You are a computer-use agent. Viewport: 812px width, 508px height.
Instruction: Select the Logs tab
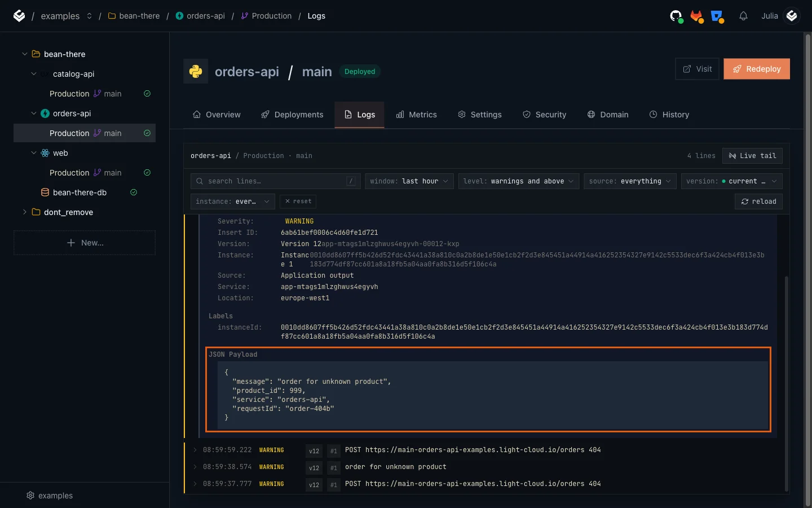pos(359,115)
